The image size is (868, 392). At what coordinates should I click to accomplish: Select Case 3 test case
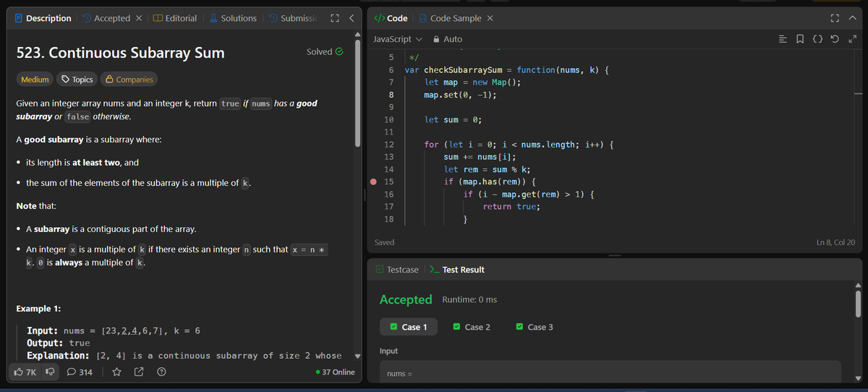tap(535, 327)
